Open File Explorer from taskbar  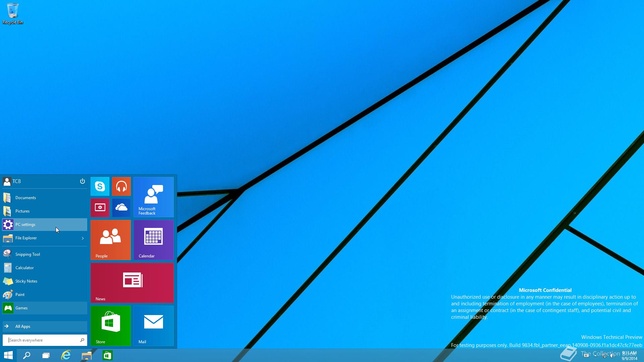click(87, 355)
